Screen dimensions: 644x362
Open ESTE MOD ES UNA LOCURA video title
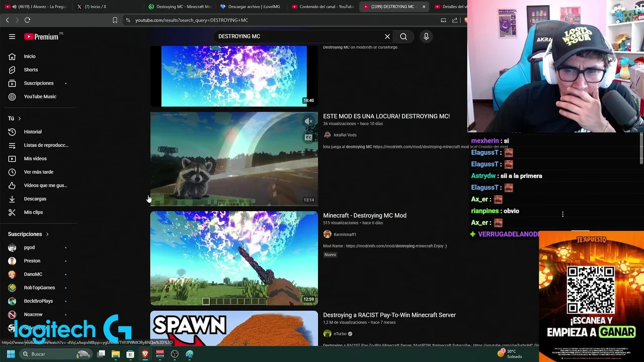click(x=386, y=116)
